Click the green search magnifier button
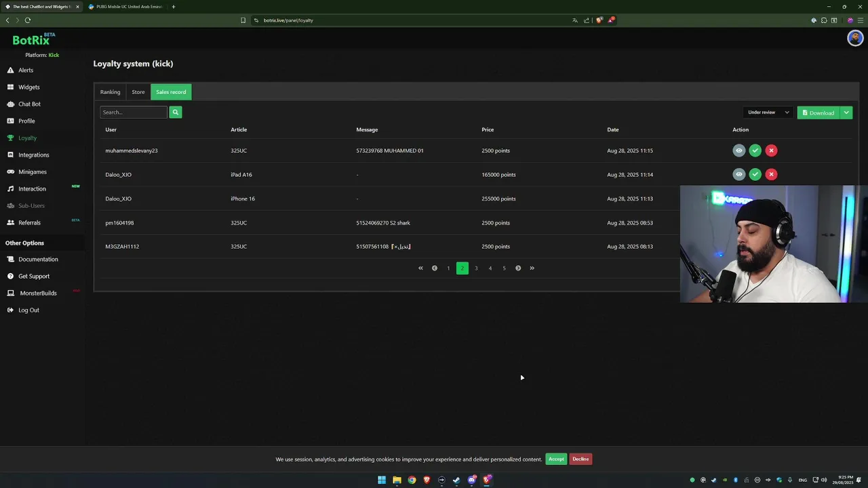This screenshot has width=868, height=488. (176, 112)
